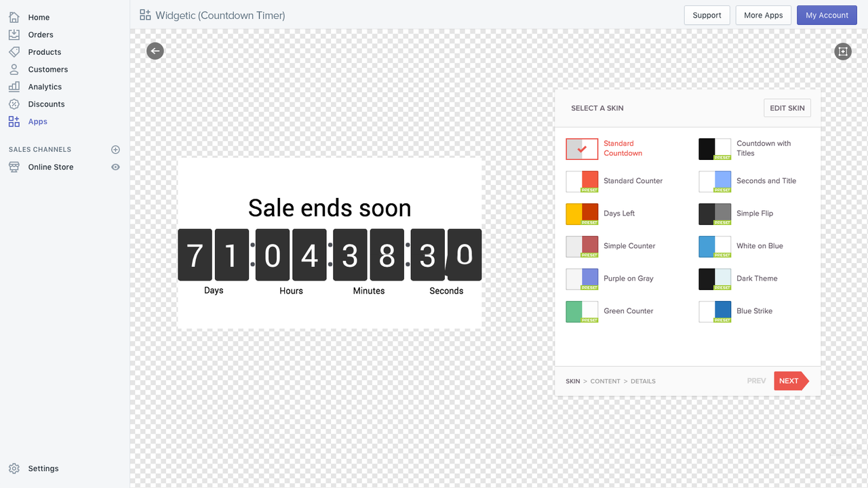Click the back arrow above the preview

point(155,51)
